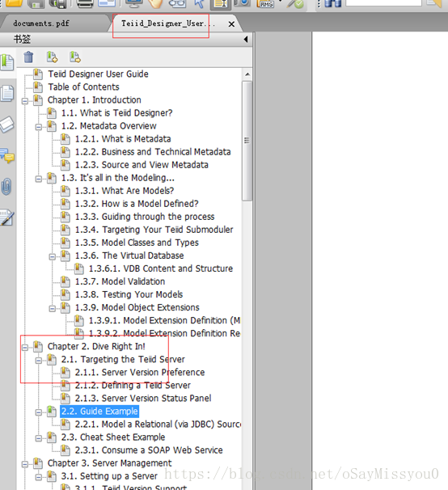Open the Signatures pen panel in the sidebar
Image resolution: width=448 pixels, height=490 pixels.
coord(7,218)
